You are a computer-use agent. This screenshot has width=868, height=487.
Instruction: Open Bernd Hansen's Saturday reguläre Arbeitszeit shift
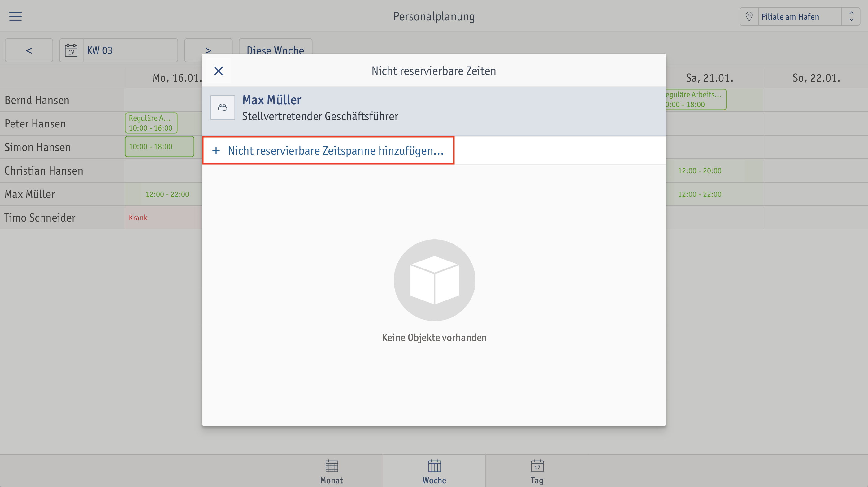tap(696, 100)
